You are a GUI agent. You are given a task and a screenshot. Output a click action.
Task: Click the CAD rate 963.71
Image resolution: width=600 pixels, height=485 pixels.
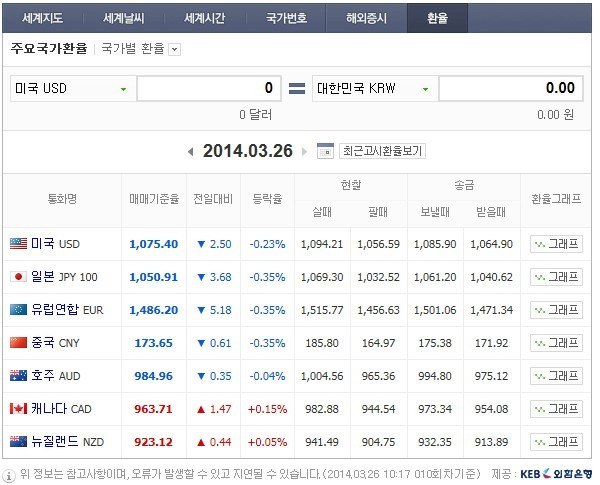pyautogui.click(x=153, y=409)
